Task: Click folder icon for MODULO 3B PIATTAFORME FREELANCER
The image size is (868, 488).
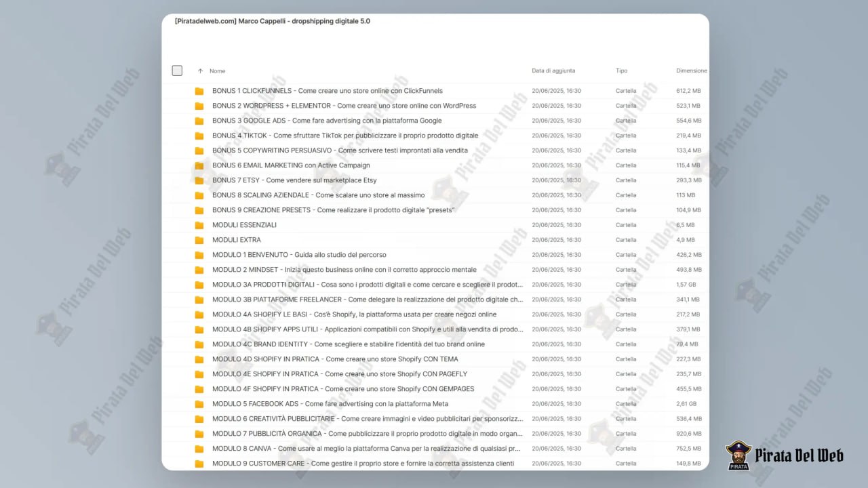Action: point(199,300)
